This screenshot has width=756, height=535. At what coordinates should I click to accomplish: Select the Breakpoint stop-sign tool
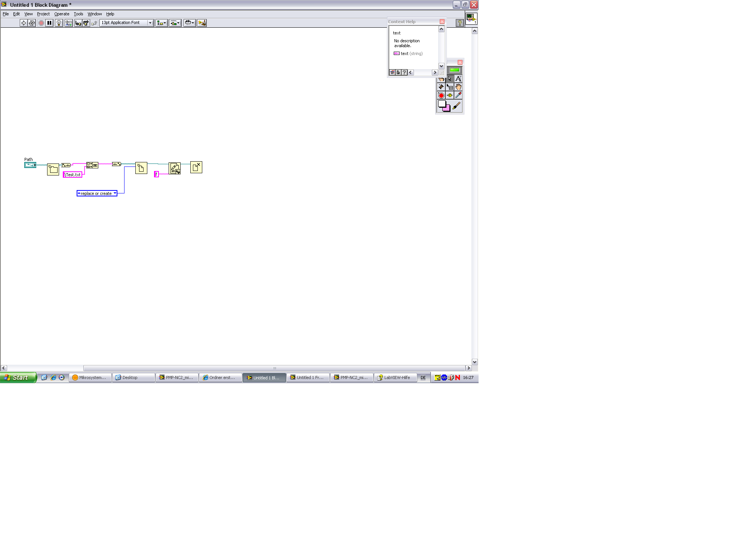click(x=441, y=95)
